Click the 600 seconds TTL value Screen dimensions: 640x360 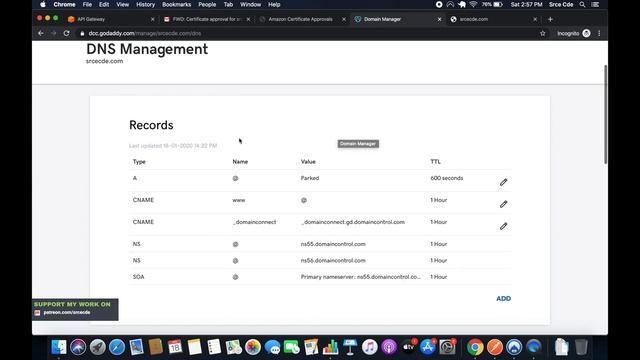[x=447, y=178]
